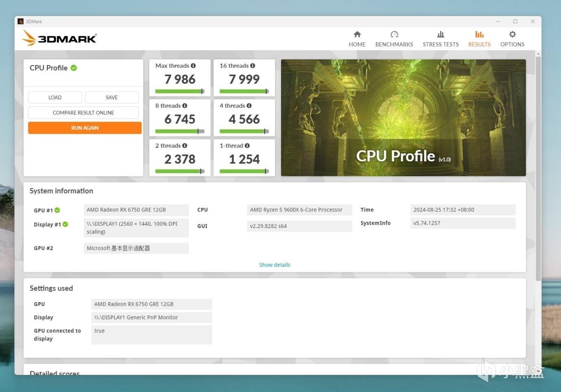Minimize the 3DMark window
Image resolution: width=561 pixels, height=392 pixels.
(x=498, y=22)
